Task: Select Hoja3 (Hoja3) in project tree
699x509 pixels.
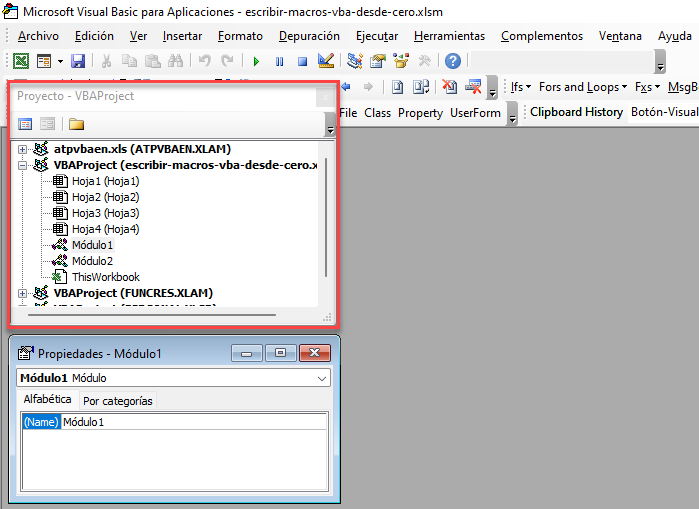Action: [x=106, y=213]
